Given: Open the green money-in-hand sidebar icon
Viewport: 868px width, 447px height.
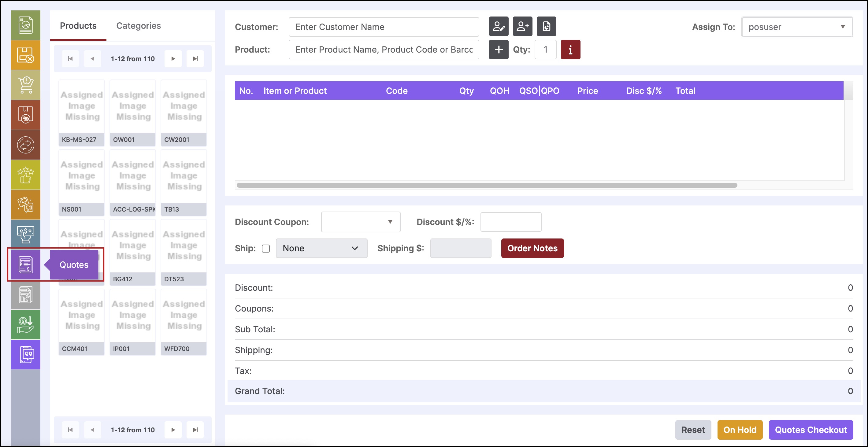Looking at the screenshot, I should (26, 324).
